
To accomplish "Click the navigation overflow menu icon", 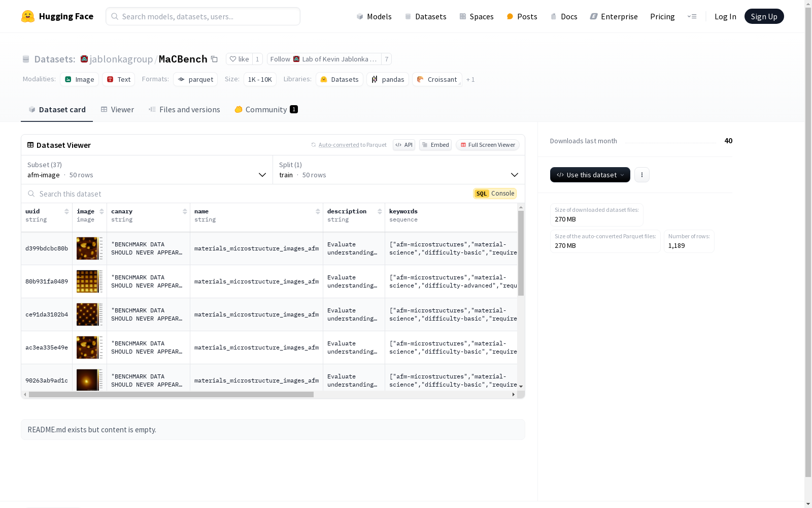I will point(692,16).
